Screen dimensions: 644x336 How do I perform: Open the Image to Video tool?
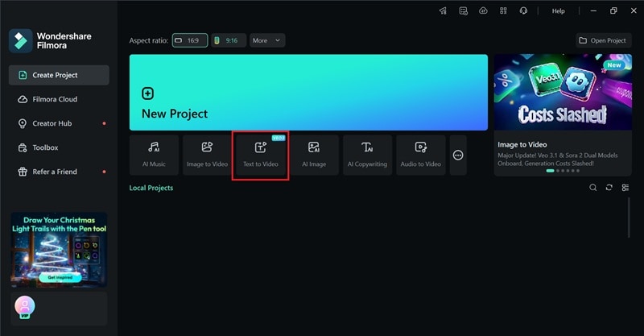coord(207,155)
